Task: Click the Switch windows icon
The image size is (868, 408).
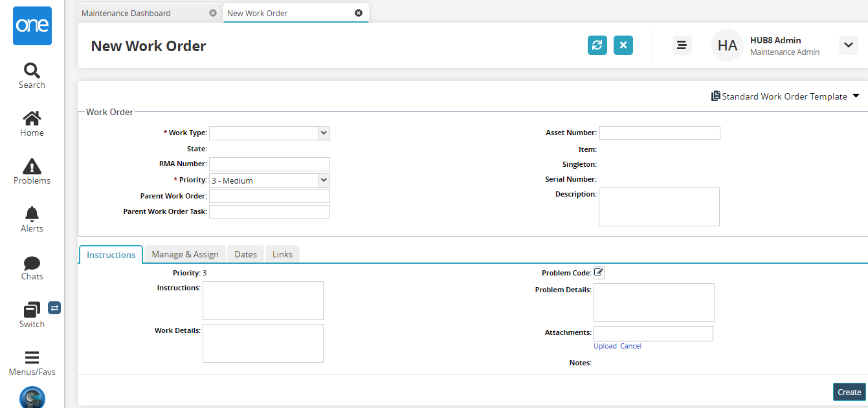Action: coord(32,310)
